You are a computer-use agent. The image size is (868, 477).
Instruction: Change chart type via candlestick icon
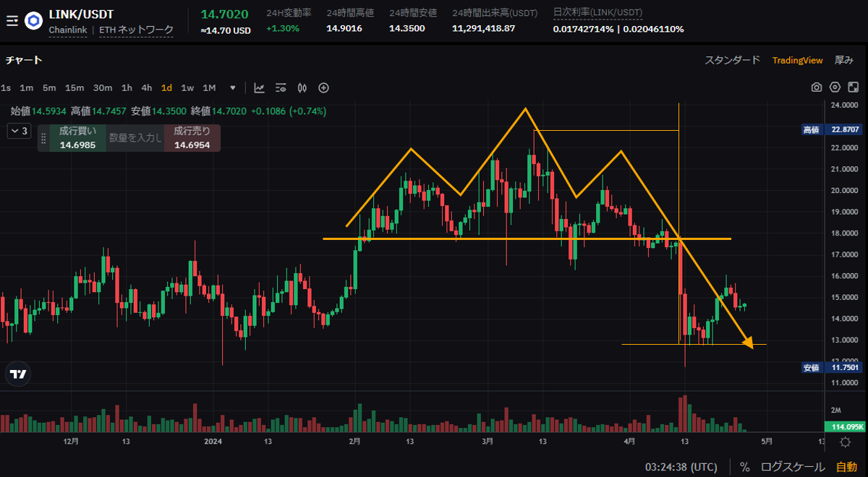point(302,88)
